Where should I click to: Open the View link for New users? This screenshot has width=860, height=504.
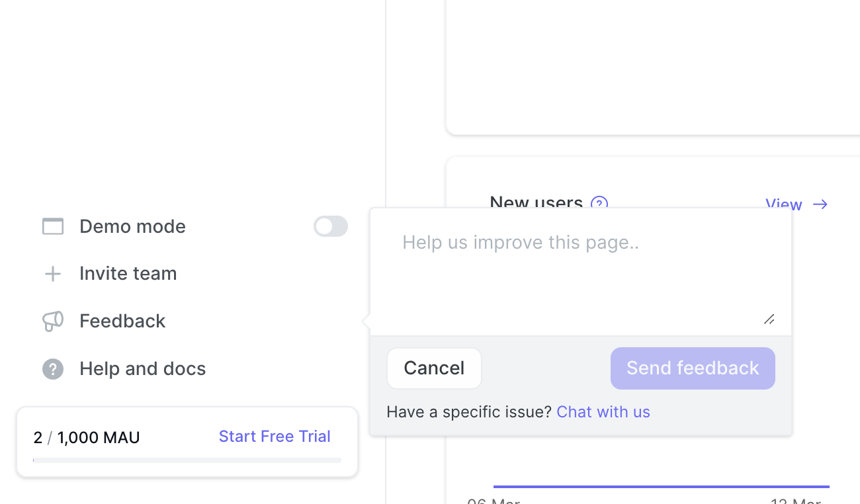784,204
